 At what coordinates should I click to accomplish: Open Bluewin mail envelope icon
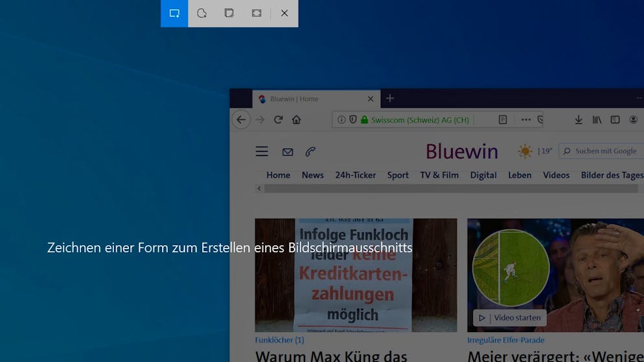288,152
